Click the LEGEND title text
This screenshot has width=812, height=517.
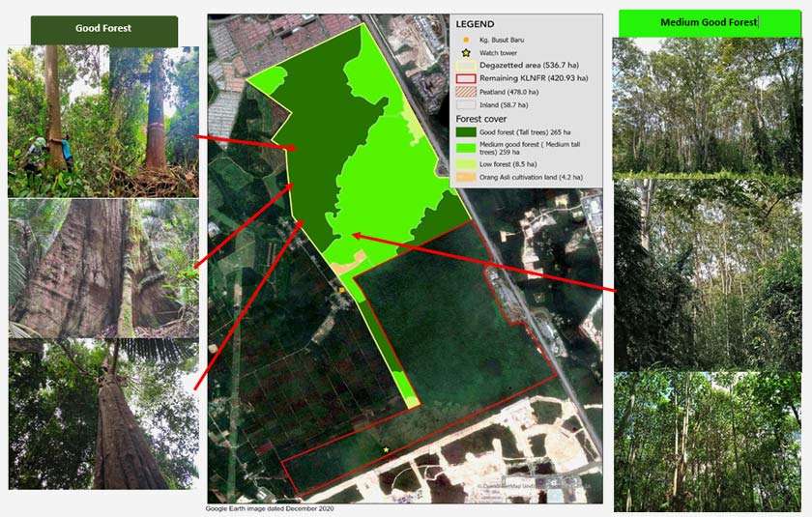coord(475,24)
